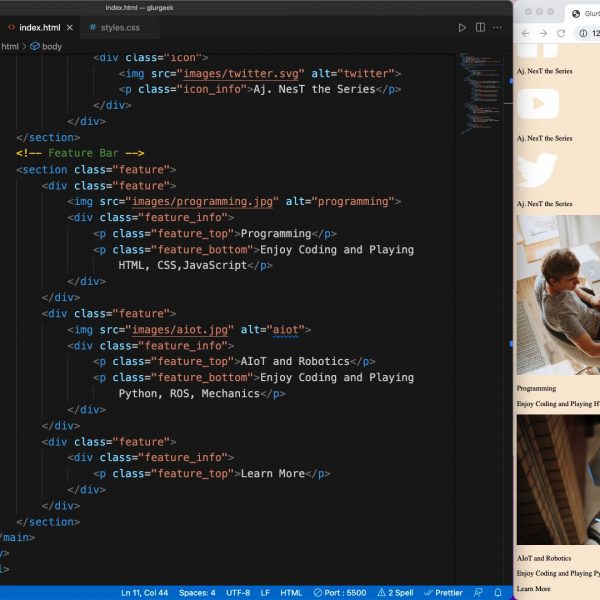This screenshot has width=600, height=600.
Task: Switch to the styles.css tab
Action: 114,28
